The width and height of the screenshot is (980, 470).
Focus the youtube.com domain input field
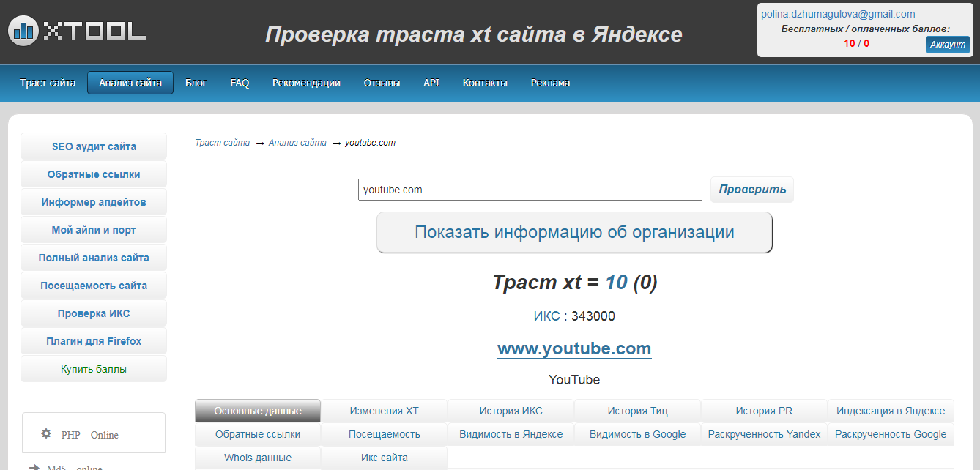click(530, 190)
